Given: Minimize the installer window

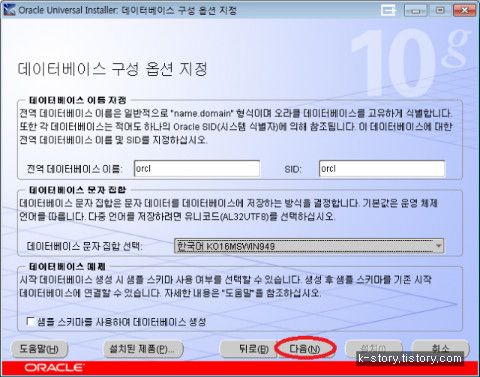Looking at the screenshot, I should pyautogui.click(x=415, y=10).
